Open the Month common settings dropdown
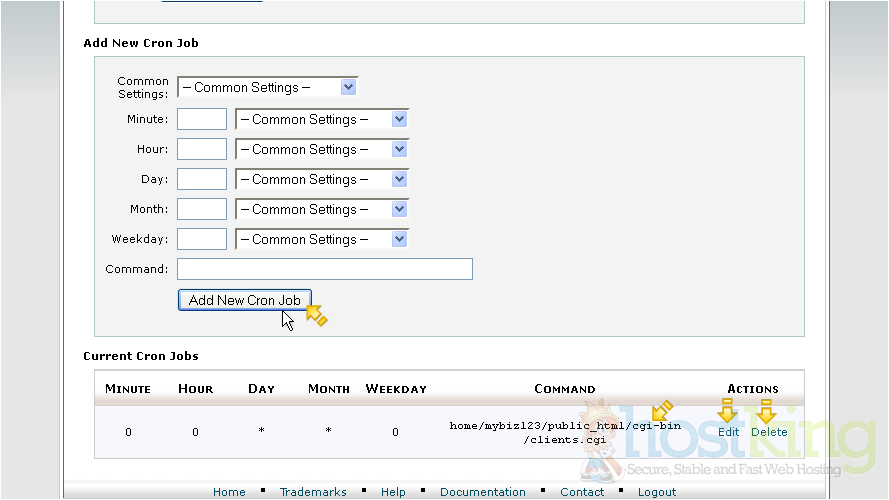 [322, 209]
